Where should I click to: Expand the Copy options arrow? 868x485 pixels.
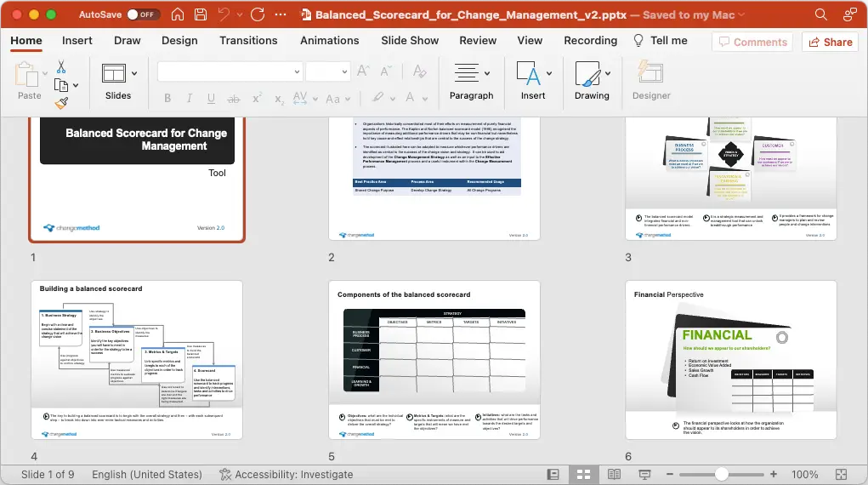point(76,85)
